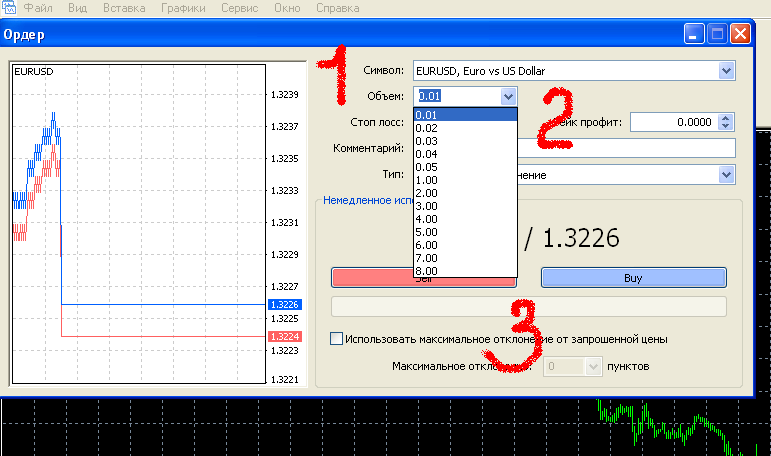Click the Объем volume input field
771x456 pixels.
(458, 96)
